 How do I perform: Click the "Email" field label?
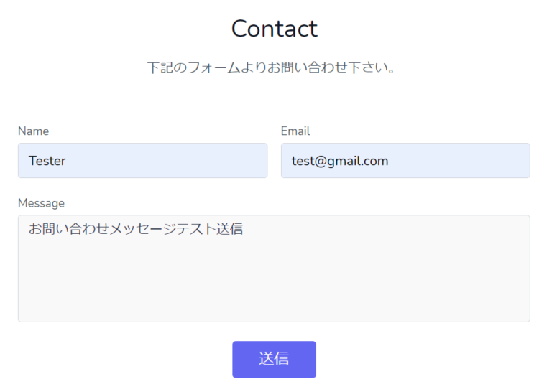point(295,131)
